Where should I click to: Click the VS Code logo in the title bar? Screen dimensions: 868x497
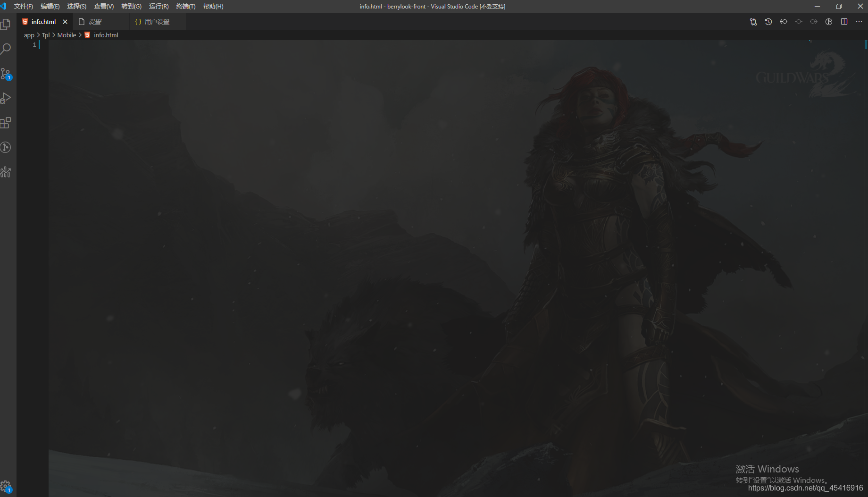pos(3,6)
